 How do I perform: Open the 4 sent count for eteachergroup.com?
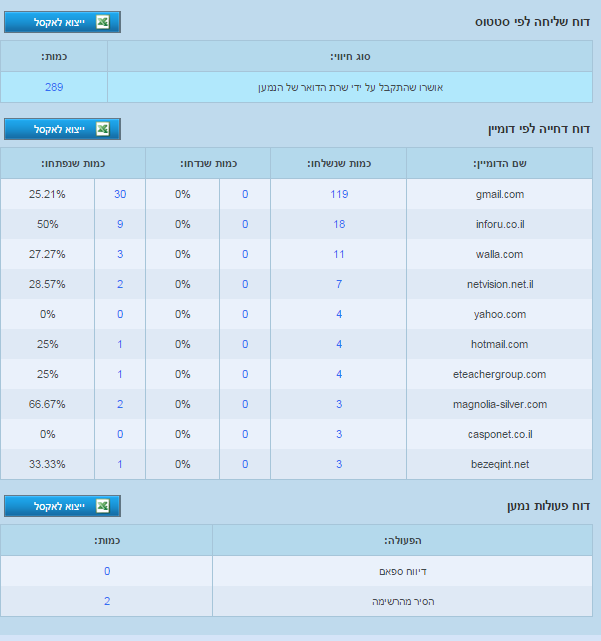click(x=339, y=374)
